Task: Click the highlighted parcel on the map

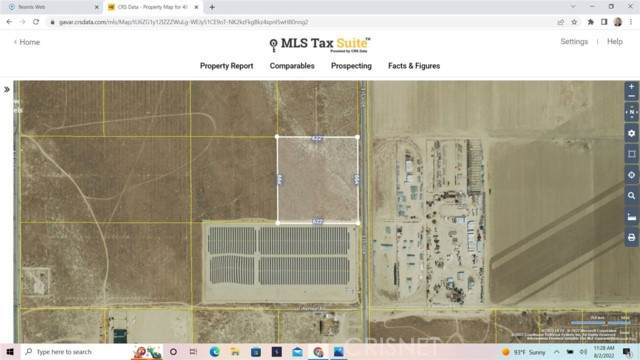Action: [318, 180]
